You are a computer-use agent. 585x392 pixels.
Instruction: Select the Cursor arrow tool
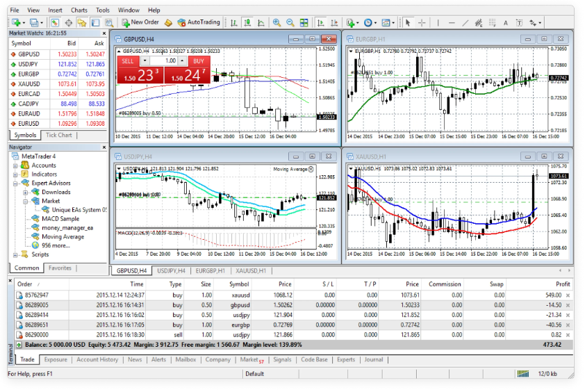click(408, 23)
